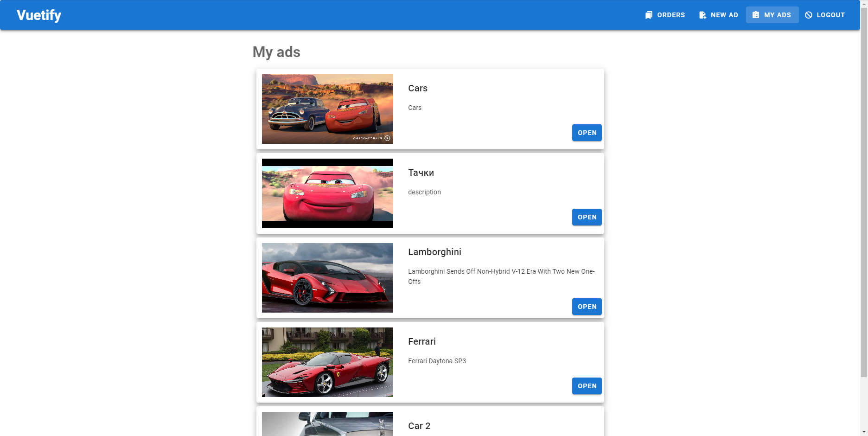Open the ORDERS menu label
868x436 pixels.
[x=671, y=15]
